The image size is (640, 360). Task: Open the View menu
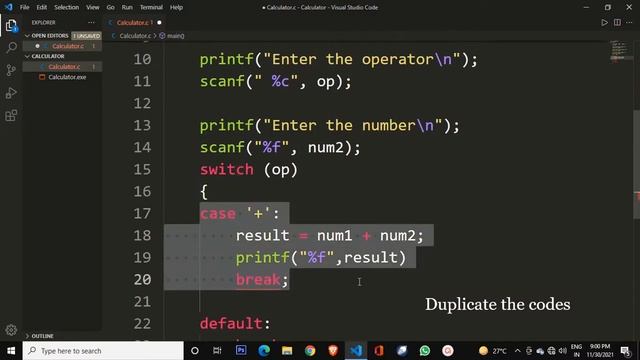coord(93,7)
